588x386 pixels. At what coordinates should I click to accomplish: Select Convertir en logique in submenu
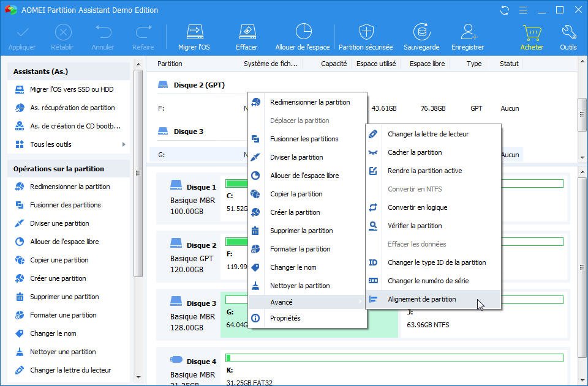tap(433, 207)
